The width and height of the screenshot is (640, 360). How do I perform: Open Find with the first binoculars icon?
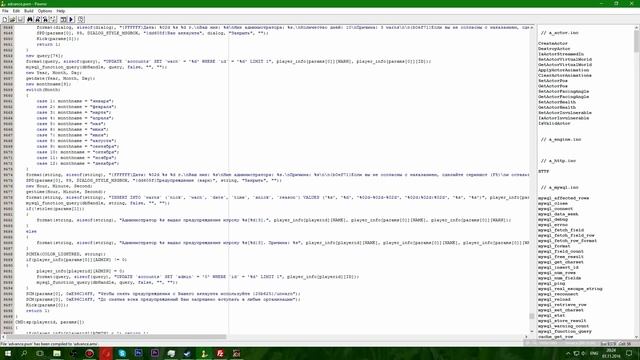(30, 19)
